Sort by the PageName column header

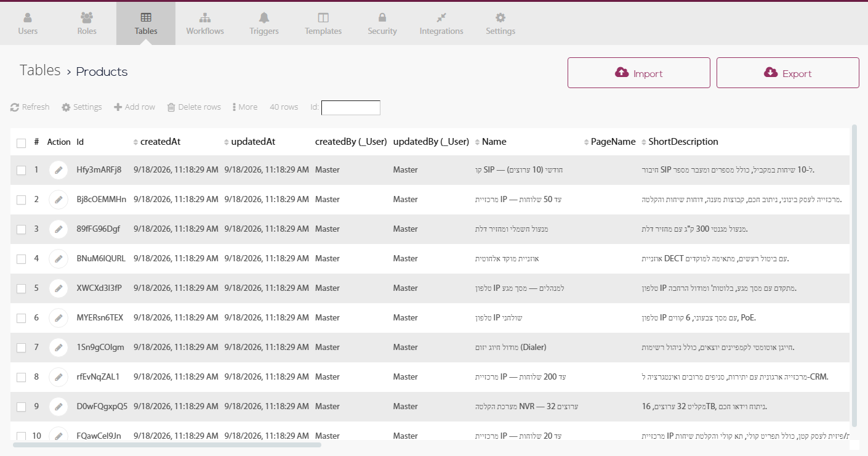609,142
